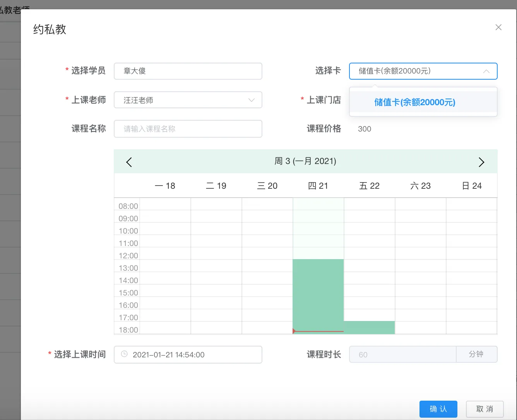Click the 确认 button
517x420 pixels.
click(438, 409)
